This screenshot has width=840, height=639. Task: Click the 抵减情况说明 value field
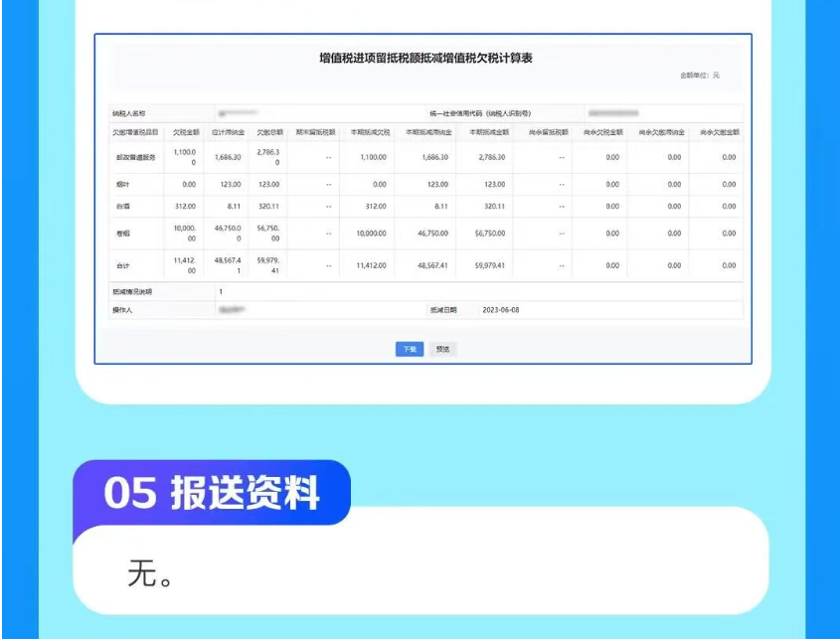coord(221,292)
